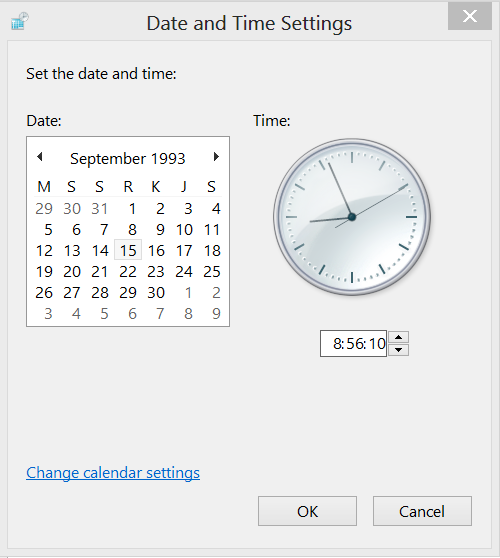
Task: Open Change calendar settings link
Action: 113,473
